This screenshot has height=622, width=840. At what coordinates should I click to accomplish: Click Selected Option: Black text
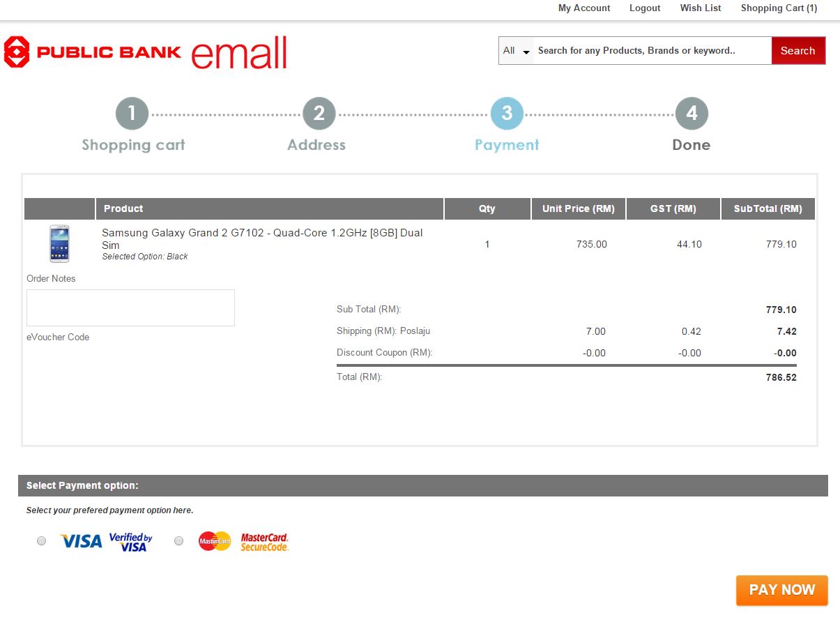click(x=145, y=257)
